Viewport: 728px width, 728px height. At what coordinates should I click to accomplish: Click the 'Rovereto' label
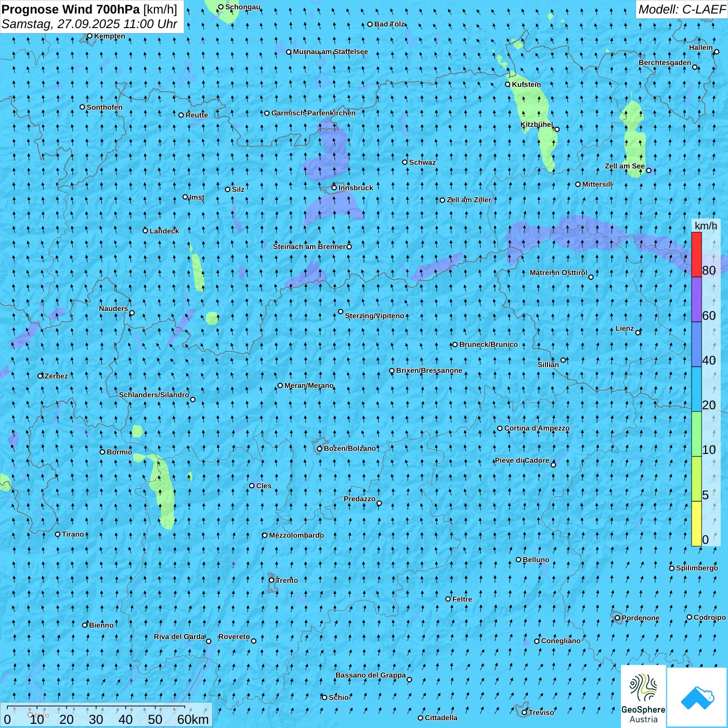pyautogui.click(x=234, y=636)
